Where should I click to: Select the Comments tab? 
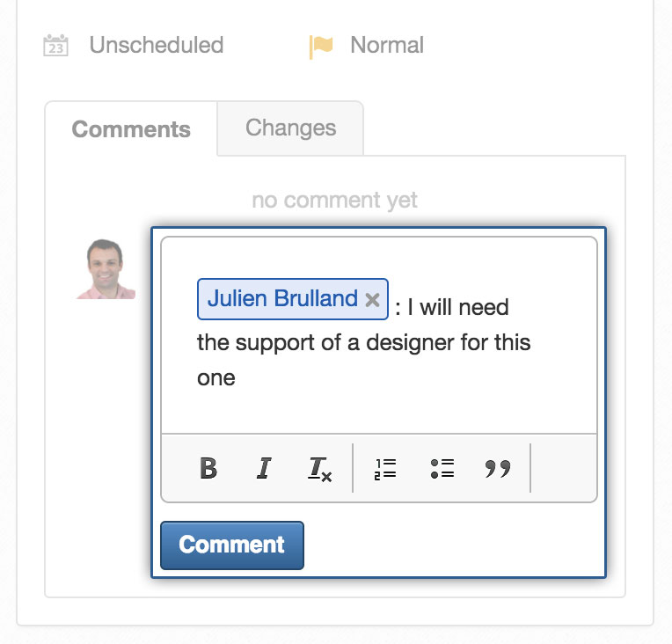point(131,129)
